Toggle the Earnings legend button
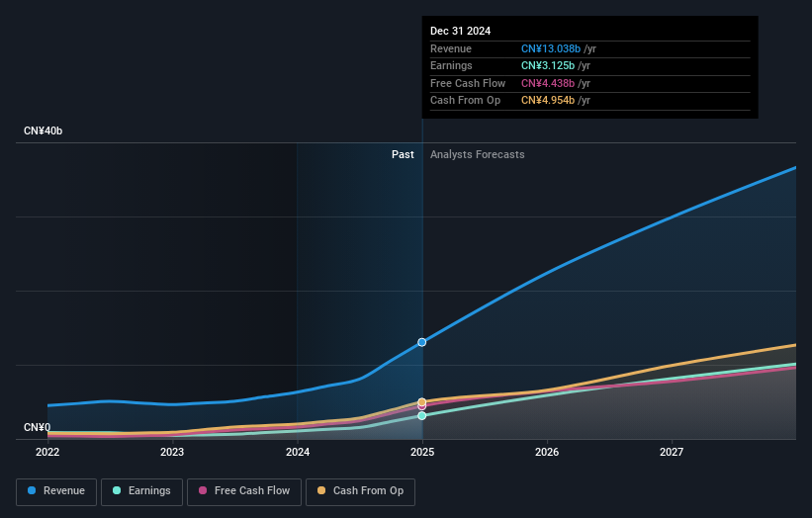The height and width of the screenshot is (518, 812). pyautogui.click(x=141, y=491)
